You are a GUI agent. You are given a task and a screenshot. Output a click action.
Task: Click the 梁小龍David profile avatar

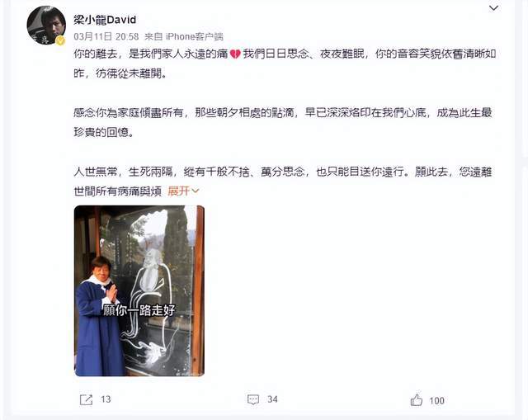point(46,26)
